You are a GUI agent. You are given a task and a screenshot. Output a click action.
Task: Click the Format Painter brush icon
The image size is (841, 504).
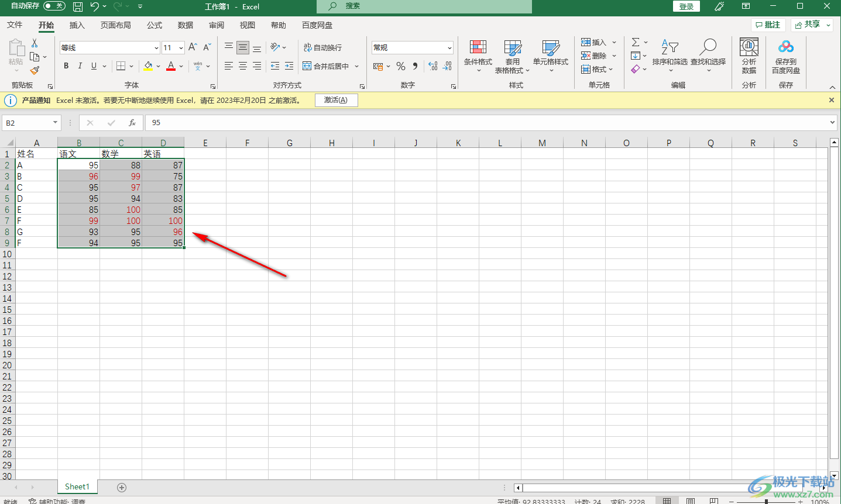click(35, 70)
